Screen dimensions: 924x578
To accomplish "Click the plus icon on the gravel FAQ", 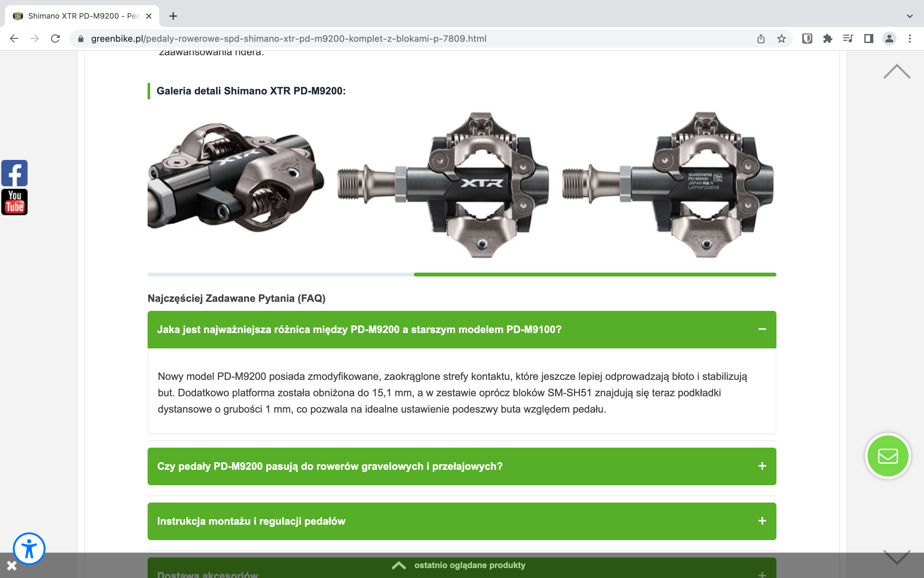I will tap(762, 466).
